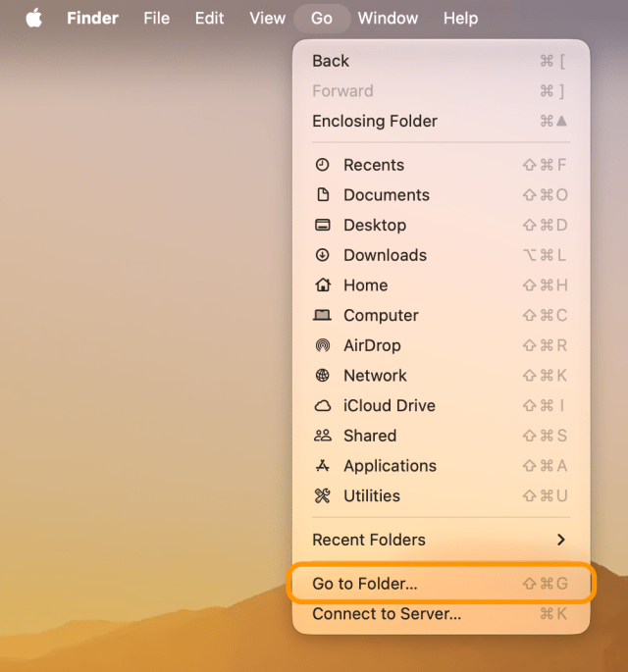
Task: Click the Recent Folders label
Action: 369,540
